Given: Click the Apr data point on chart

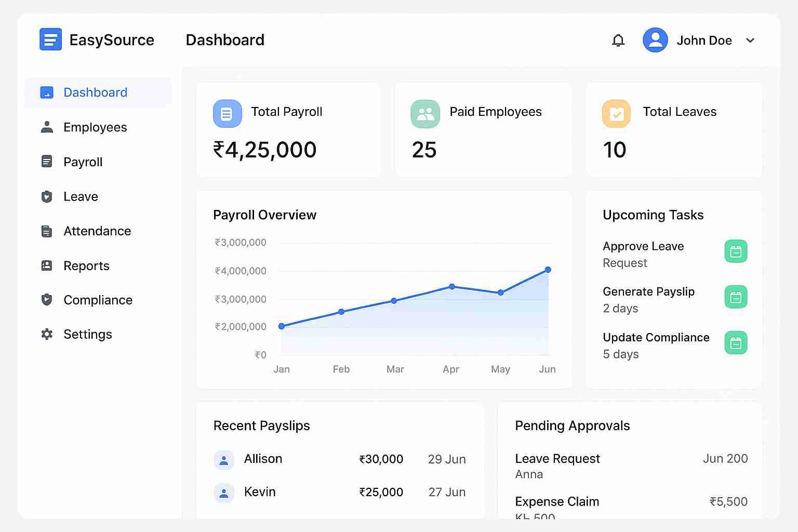Looking at the screenshot, I should coord(452,287).
